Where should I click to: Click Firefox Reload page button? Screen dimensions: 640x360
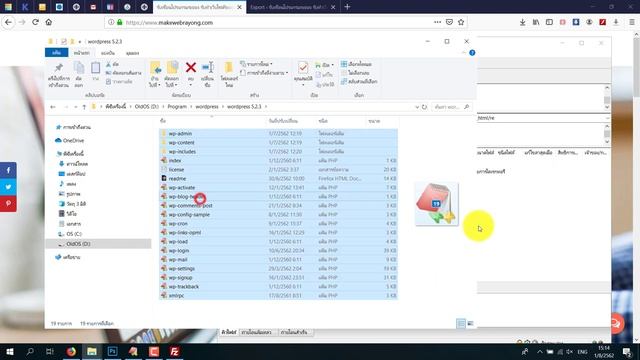[35, 22]
